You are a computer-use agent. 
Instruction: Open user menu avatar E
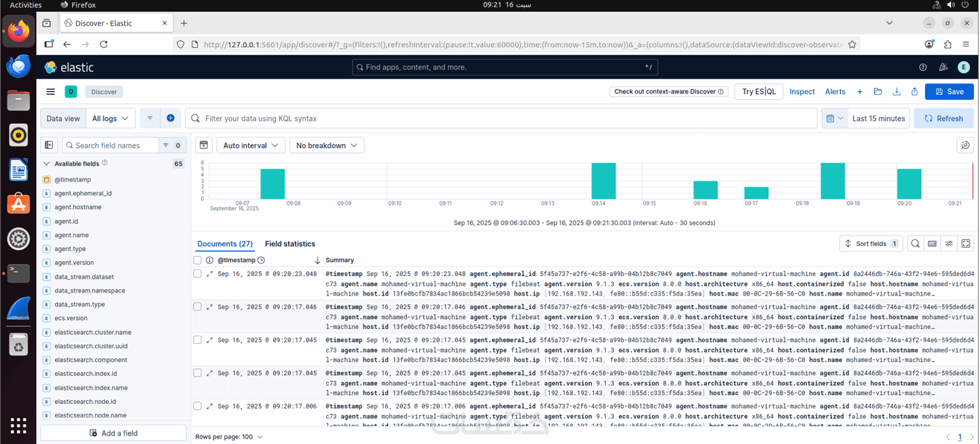[964, 67]
